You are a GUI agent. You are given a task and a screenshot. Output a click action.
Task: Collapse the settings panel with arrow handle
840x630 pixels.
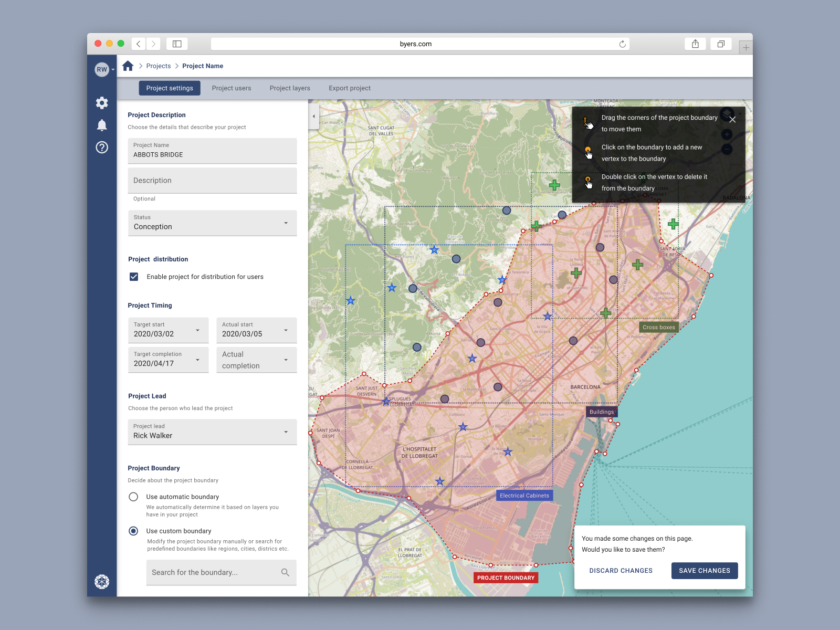[x=314, y=116]
